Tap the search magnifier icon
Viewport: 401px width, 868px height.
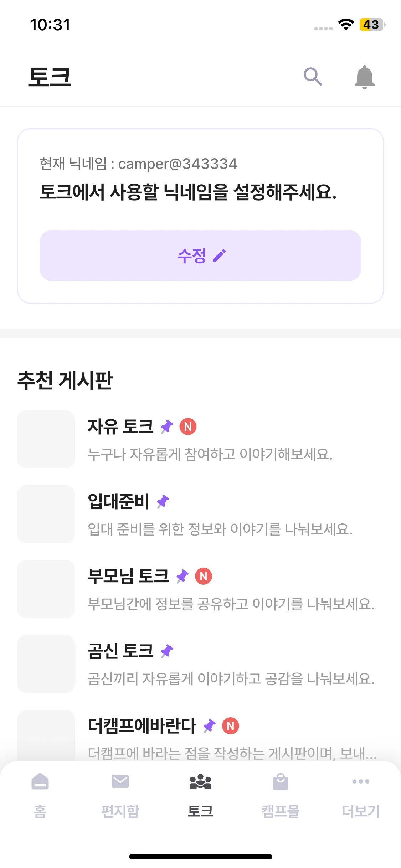(313, 77)
